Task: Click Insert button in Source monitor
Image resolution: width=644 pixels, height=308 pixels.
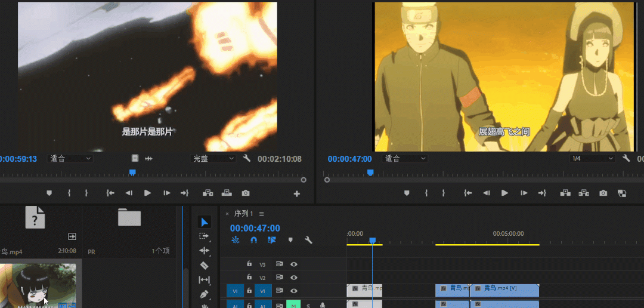Action: [x=208, y=193]
